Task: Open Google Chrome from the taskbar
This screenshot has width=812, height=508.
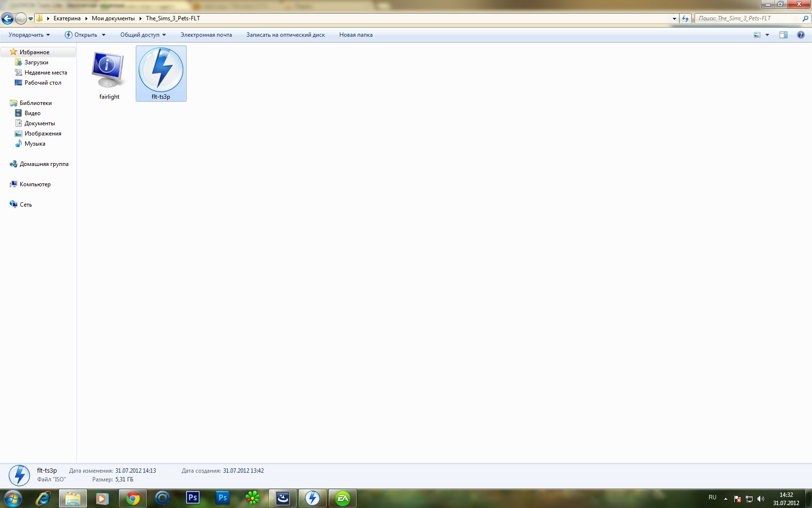Action: click(x=132, y=498)
